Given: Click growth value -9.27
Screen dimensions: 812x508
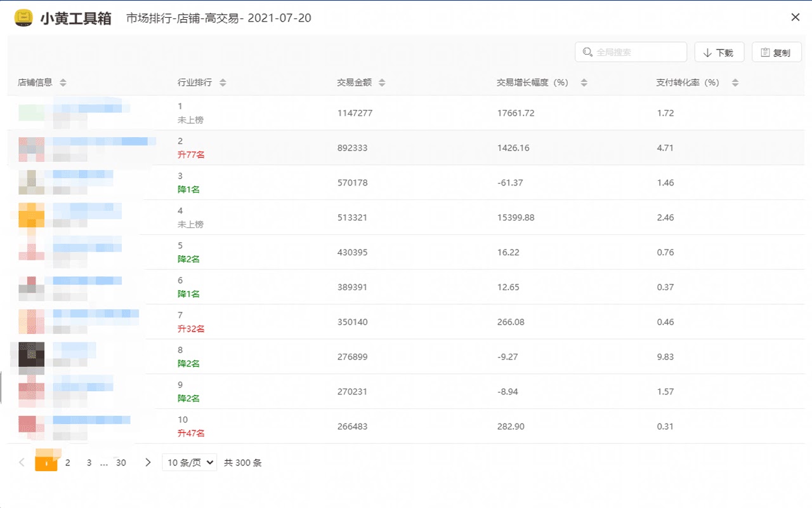Looking at the screenshot, I should (507, 358).
